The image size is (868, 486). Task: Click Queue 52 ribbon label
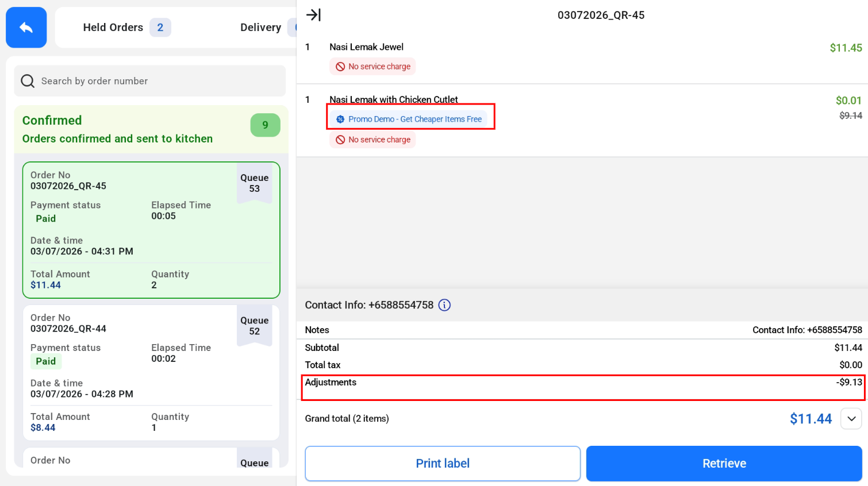(x=255, y=326)
